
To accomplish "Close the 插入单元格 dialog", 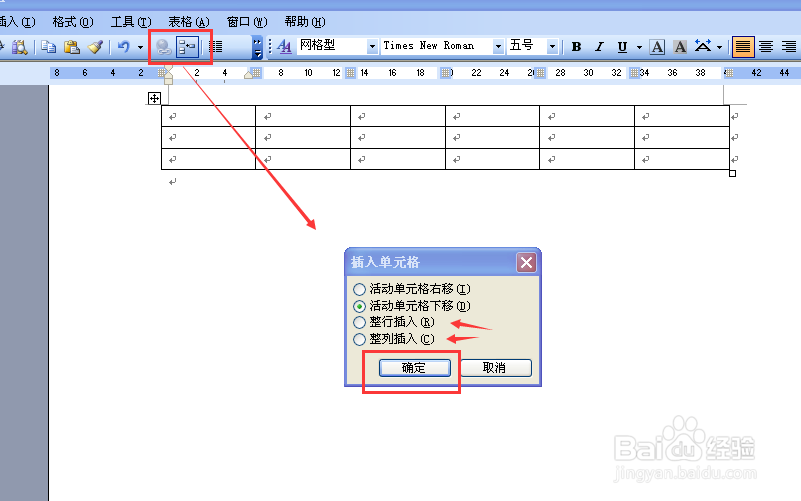I will point(526,263).
